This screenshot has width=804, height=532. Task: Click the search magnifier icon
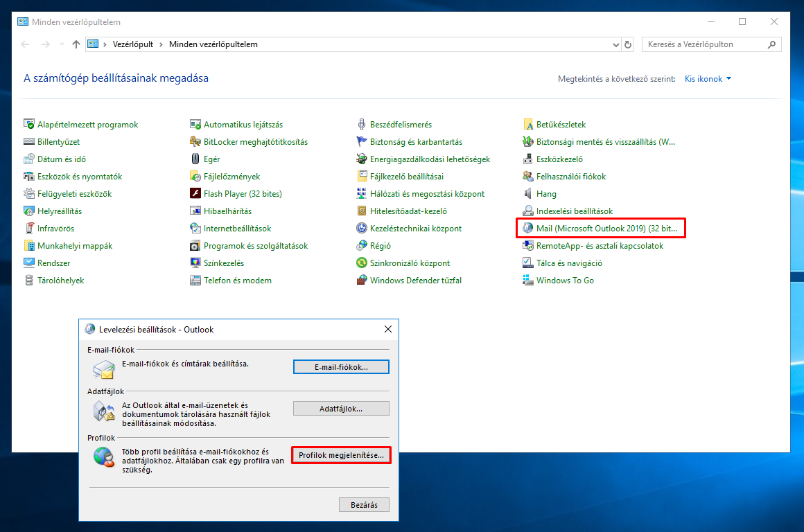click(771, 44)
